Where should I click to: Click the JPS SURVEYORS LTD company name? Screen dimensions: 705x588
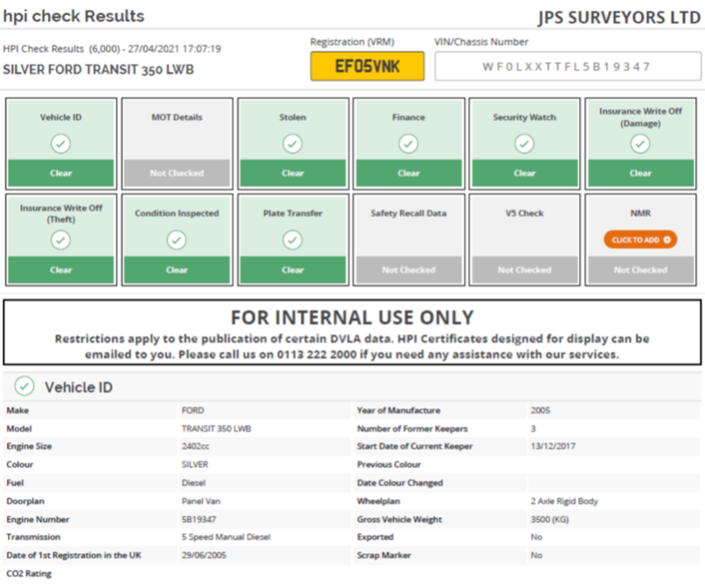tap(619, 18)
